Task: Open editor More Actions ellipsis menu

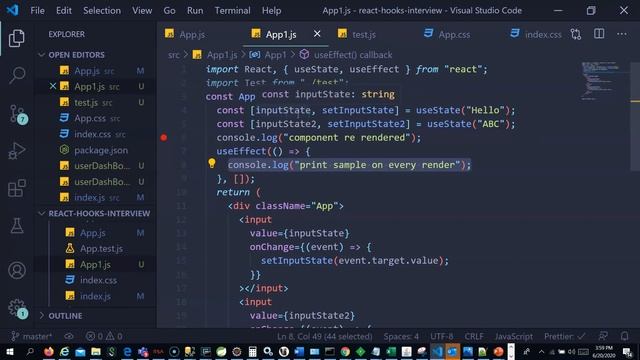Action: 622,34
